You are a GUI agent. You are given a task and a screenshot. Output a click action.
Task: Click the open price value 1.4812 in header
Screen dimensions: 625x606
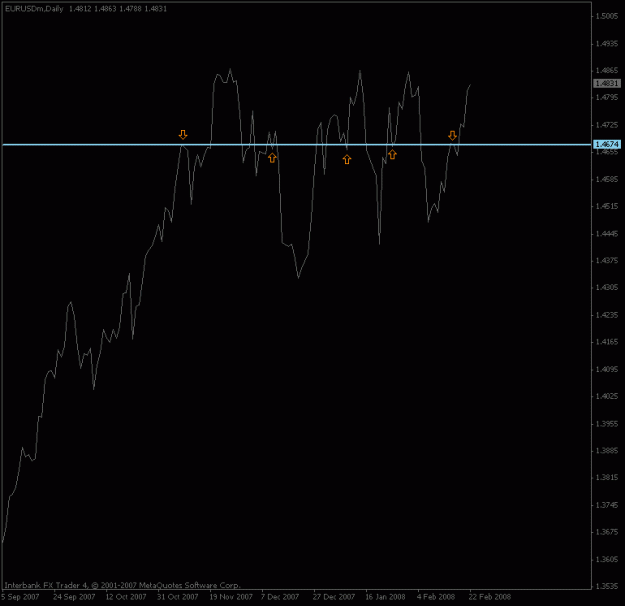[x=80, y=9]
